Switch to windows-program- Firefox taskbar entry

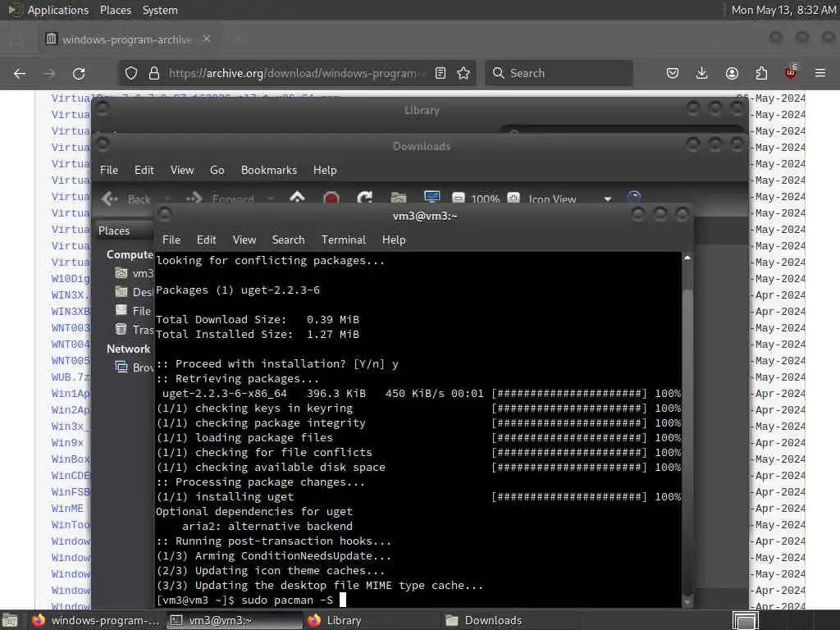click(96, 620)
